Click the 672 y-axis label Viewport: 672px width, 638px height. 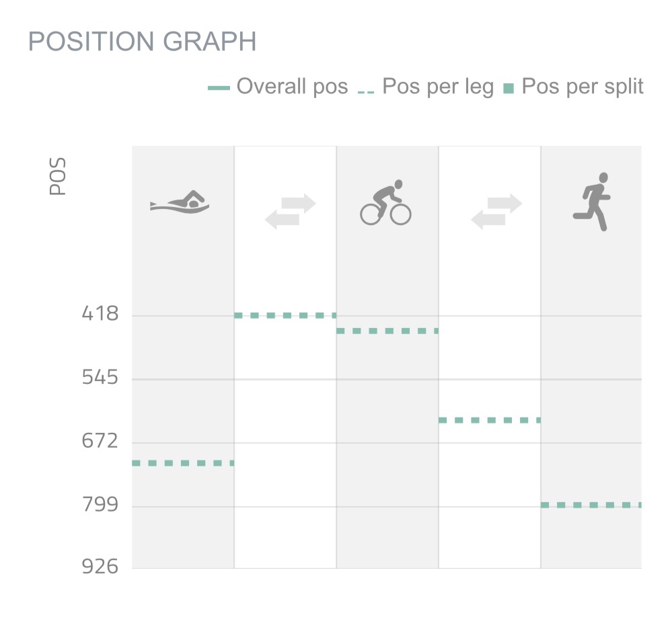100,442
